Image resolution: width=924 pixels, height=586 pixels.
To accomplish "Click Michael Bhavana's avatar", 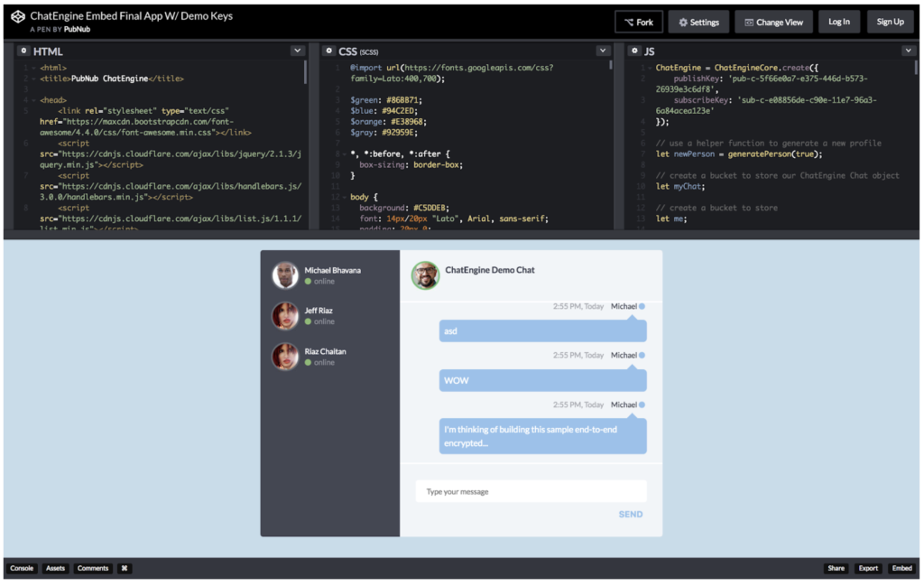I will coord(285,274).
